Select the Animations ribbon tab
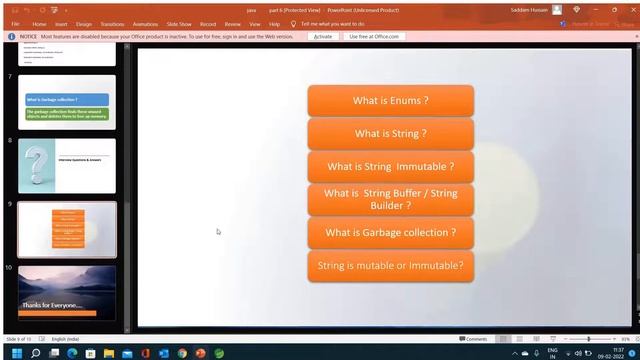This screenshot has width=640, height=360. 145,24
